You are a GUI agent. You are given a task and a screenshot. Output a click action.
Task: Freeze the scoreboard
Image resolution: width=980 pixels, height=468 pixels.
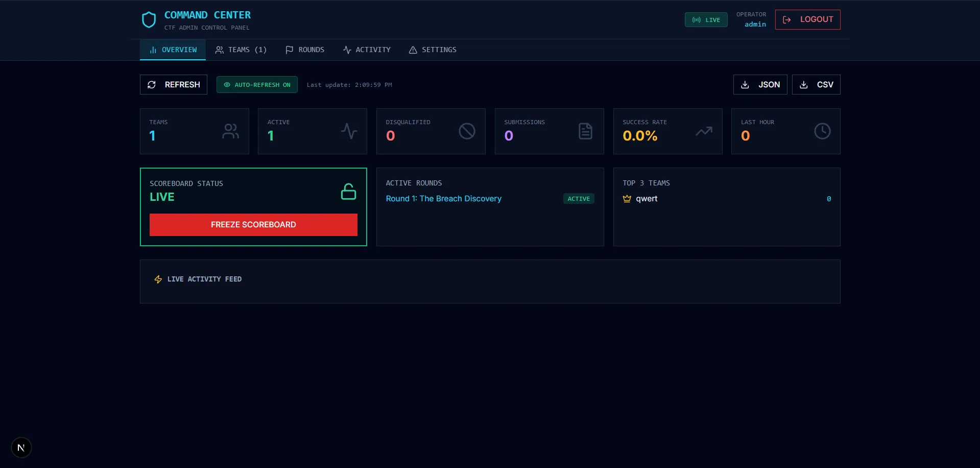(253, 225)
